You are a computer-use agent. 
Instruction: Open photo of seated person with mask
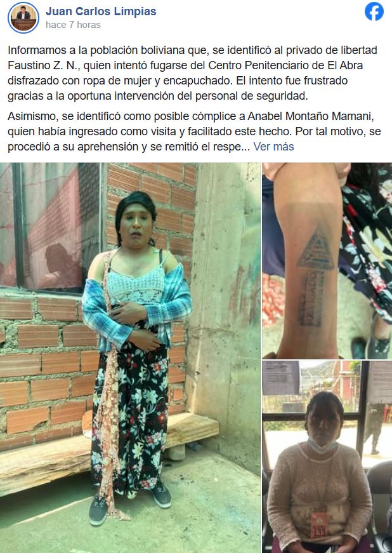327,456
